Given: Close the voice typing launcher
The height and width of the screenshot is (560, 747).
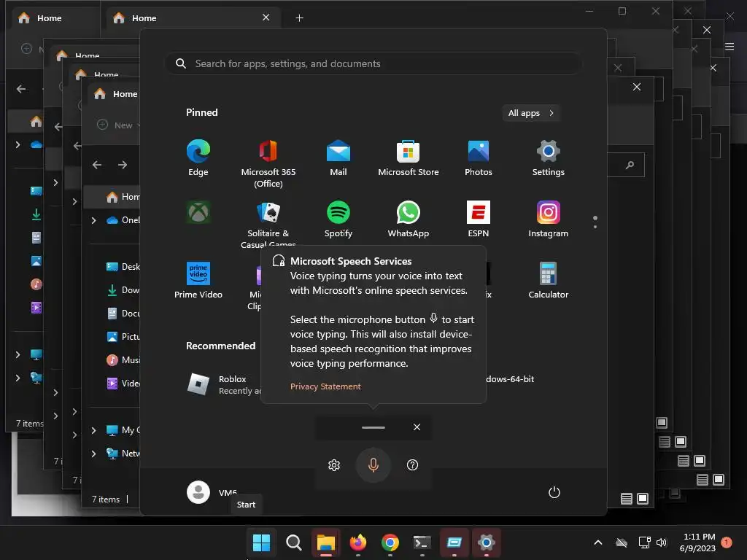Looking at the screenshot, I should [417, 427].
